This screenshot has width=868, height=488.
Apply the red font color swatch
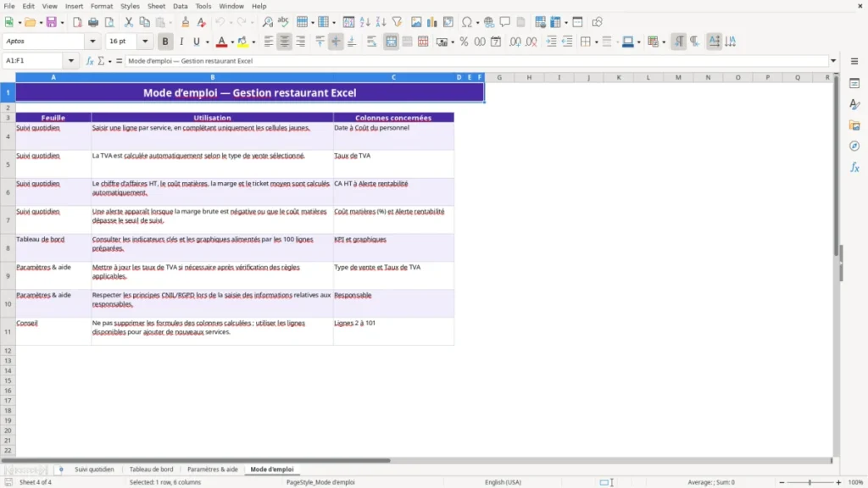tap(221, 42)
